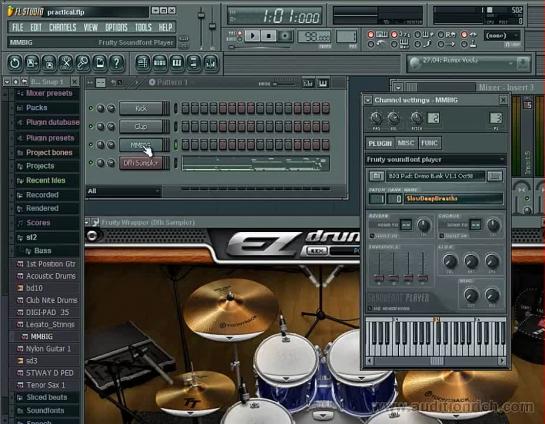This screenshot has height=424, width=545.
Task: Enable the Reverb checkbox in soundfont player
Action: (x=372, y=236)
